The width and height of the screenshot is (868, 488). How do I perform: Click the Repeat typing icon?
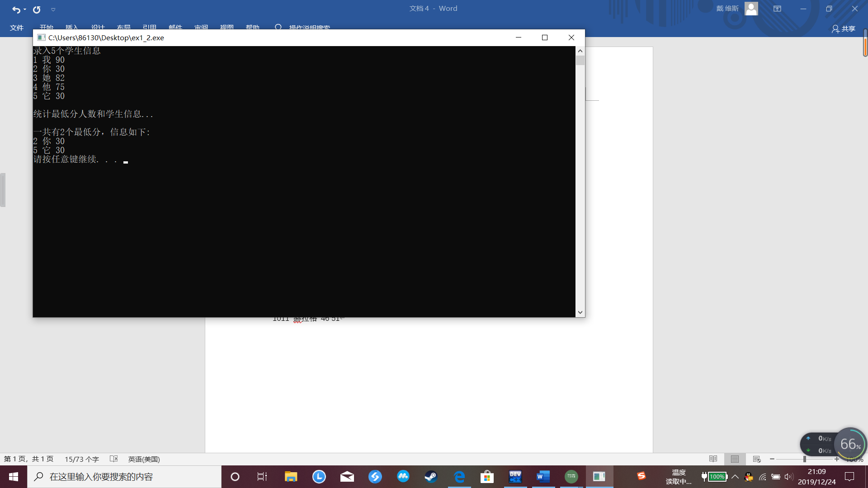point(37,9)
